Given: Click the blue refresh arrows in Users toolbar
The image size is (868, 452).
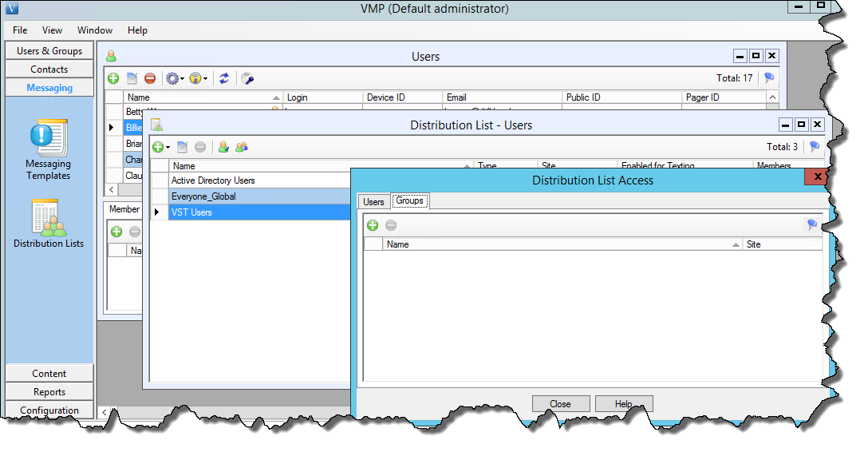Looking at the screenshot, I should (x=225, y=78).
